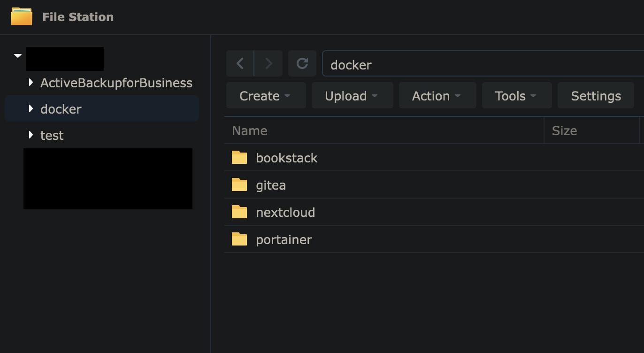Click the bookstack folder icon
This screenshot has height=353, width=644.
click(239, 158)
